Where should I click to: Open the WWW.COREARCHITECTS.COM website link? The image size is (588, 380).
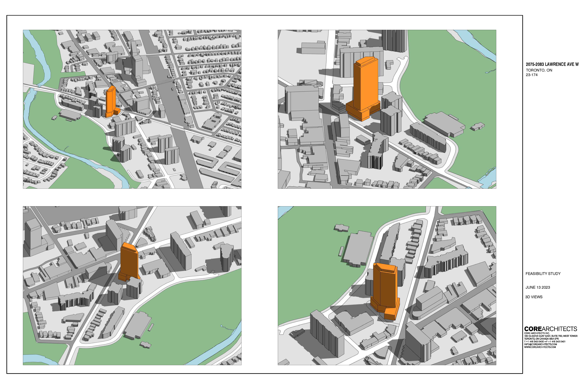(x=540, y=347)
